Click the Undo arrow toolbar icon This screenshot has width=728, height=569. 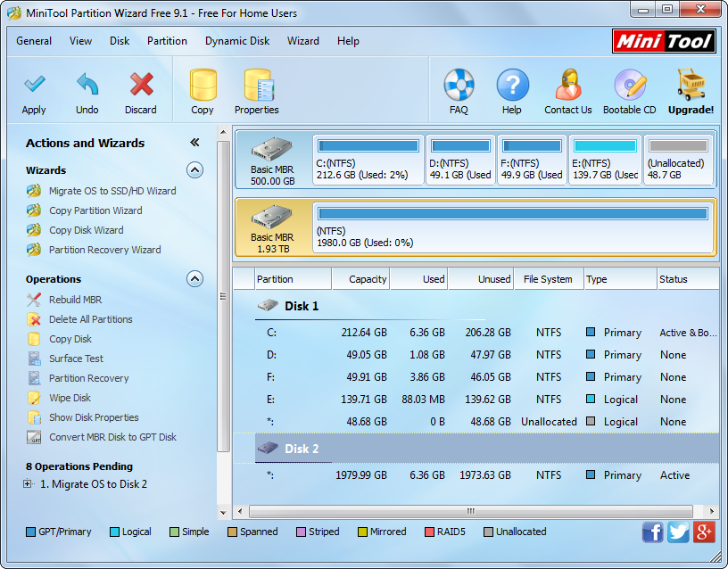[x=87, y=85]
